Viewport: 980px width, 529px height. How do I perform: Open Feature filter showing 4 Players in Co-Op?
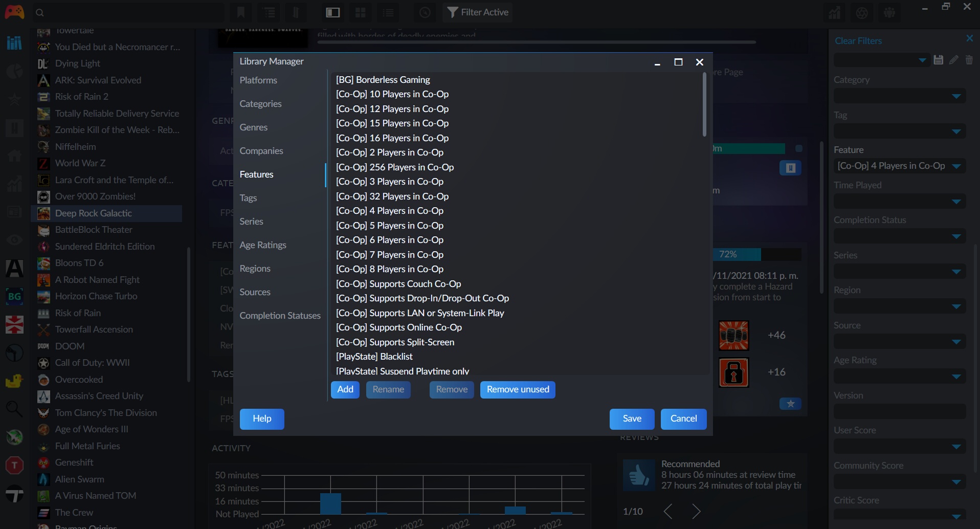tap(900, 166)
